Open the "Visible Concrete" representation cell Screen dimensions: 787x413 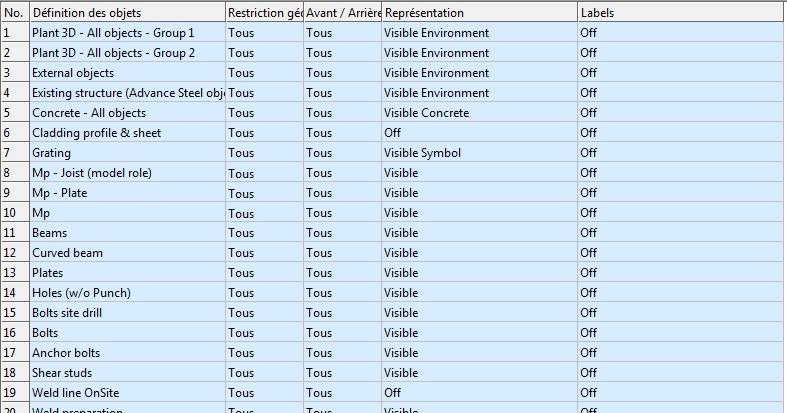(426, 113)
